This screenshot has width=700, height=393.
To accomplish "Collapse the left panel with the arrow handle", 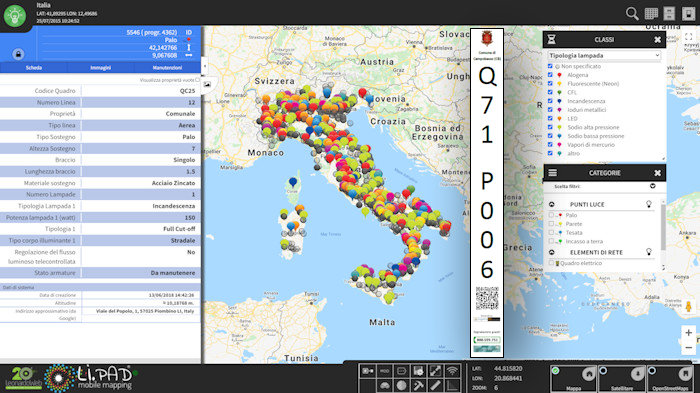I will pyautogui.click(x=204, y=66).
